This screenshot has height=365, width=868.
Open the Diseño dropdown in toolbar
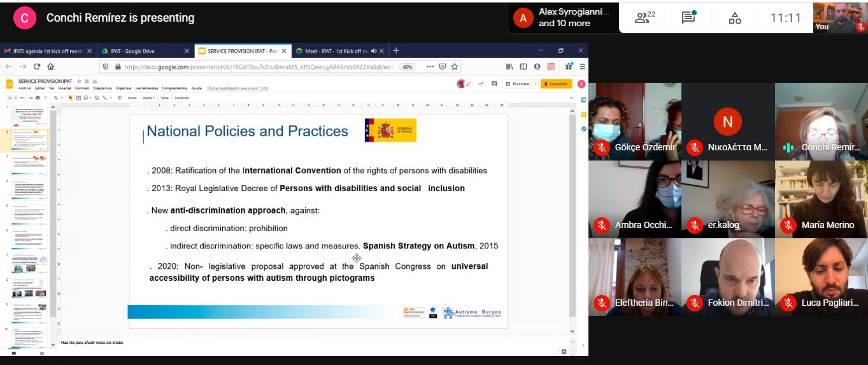148,97
